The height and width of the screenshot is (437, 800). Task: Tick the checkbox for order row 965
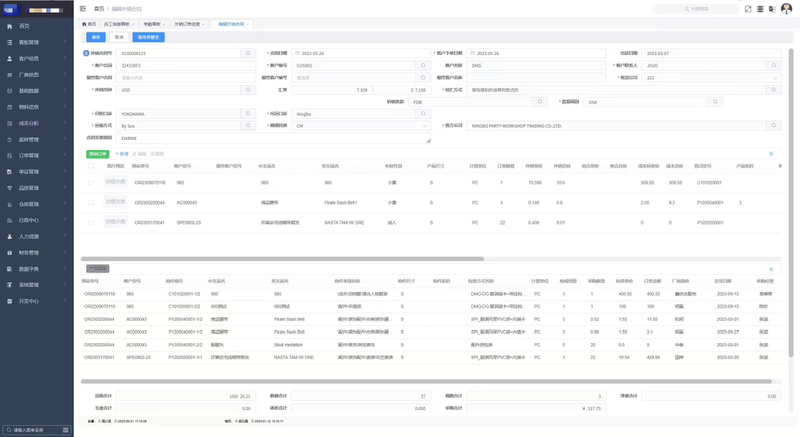[x=91, y=183]
